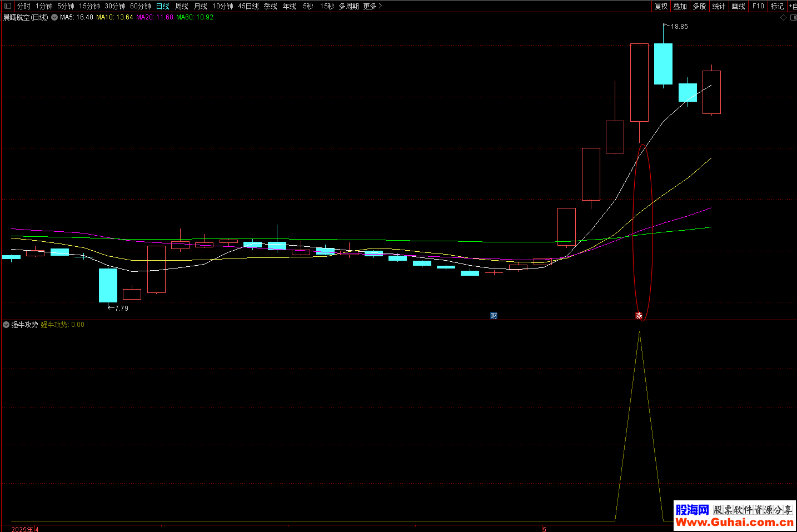This screenshot has height=532, width=797.
Task: Select the 5分钟 period tab
Action: 66,6
